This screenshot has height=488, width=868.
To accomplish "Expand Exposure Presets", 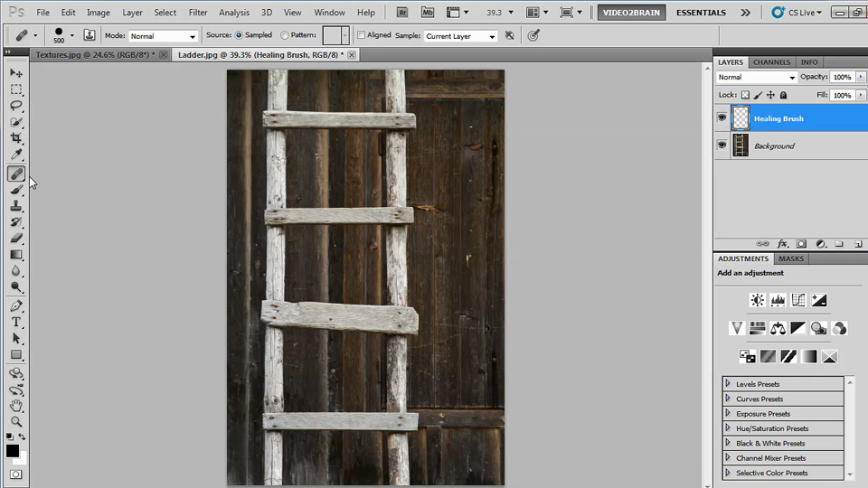I will click(727, 413).
